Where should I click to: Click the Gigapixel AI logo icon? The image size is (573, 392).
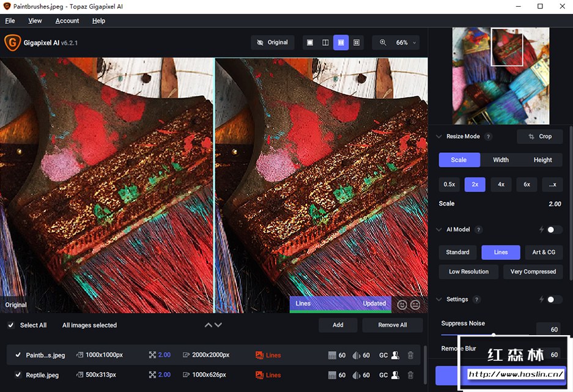[12, 43]
